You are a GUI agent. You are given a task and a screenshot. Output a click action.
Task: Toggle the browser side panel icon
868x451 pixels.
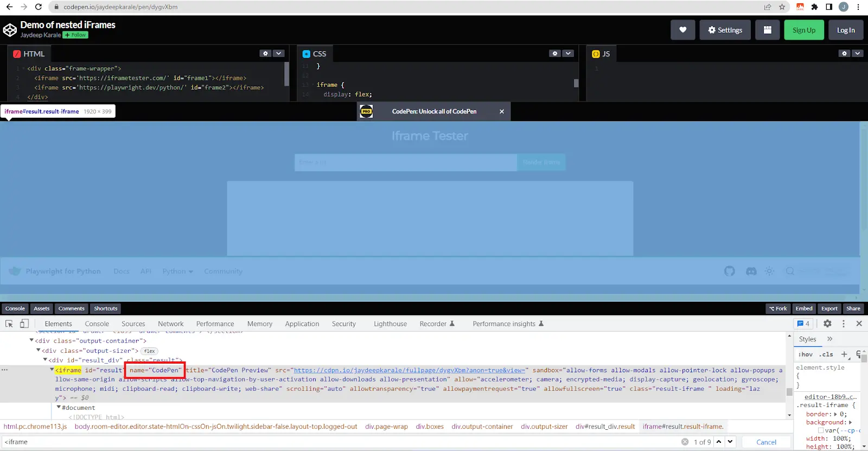click(829, 7)
